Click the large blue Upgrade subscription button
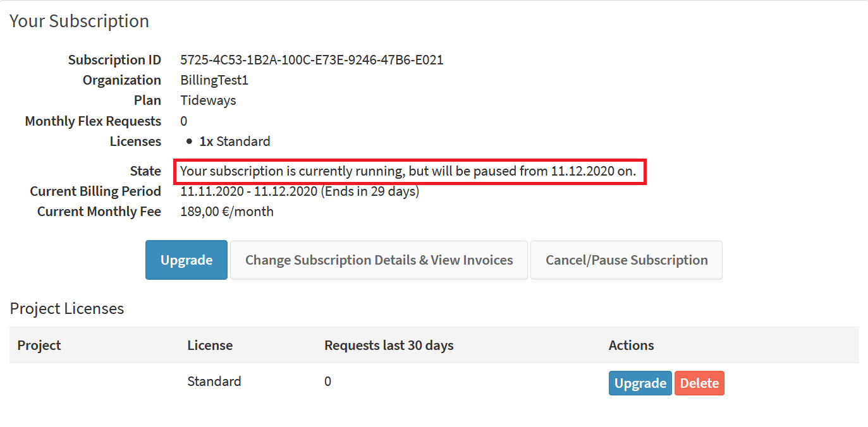868x427 pixels. (186, 260)
